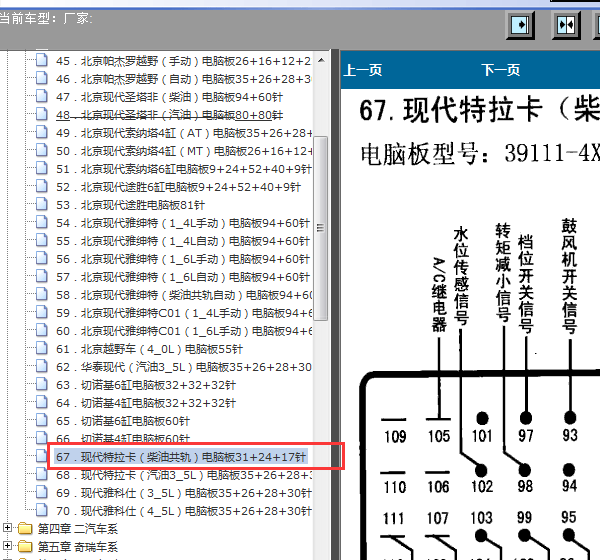Click document icon beside item 65
Viewport: 600px width, 560px height.
42,420
